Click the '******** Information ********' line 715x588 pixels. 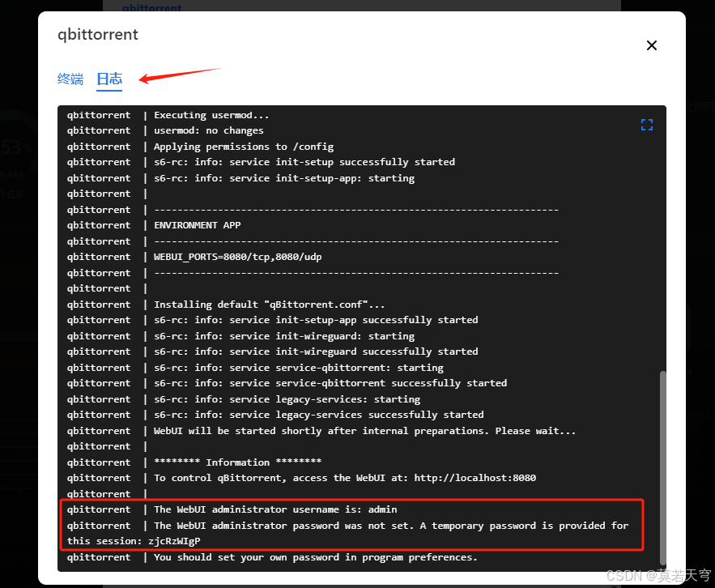(237, 462)
